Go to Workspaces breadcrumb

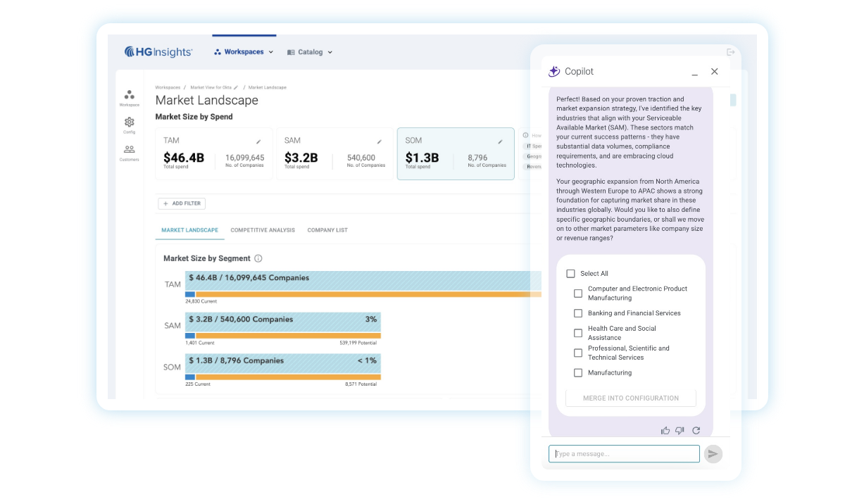pyautogui.click(x=168, y=87)
